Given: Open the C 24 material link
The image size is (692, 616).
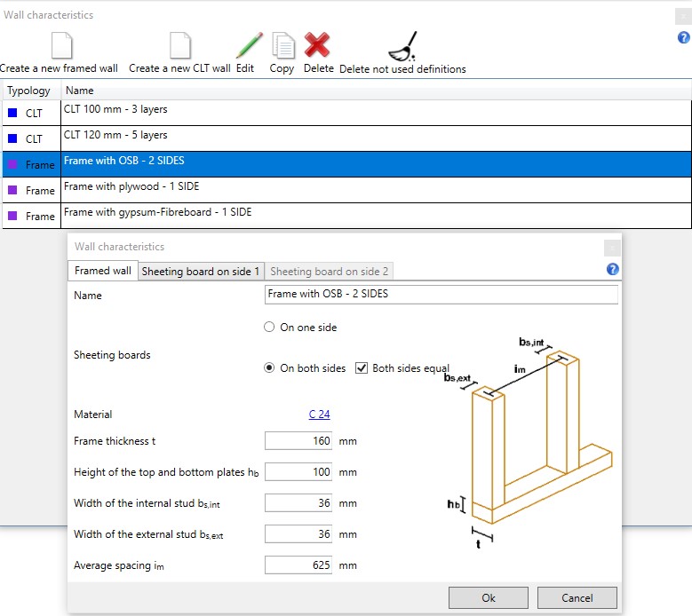Looking at the screenshot, I should coord(319,414).
